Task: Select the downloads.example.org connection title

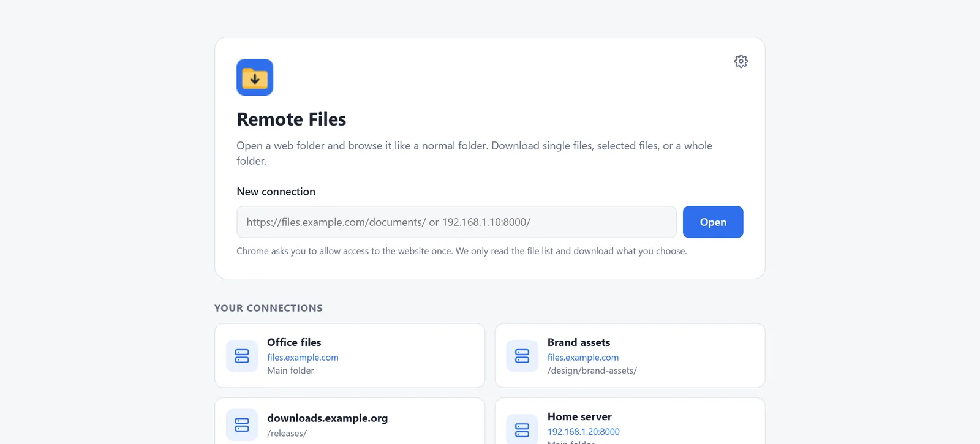Action: (328, 418)
